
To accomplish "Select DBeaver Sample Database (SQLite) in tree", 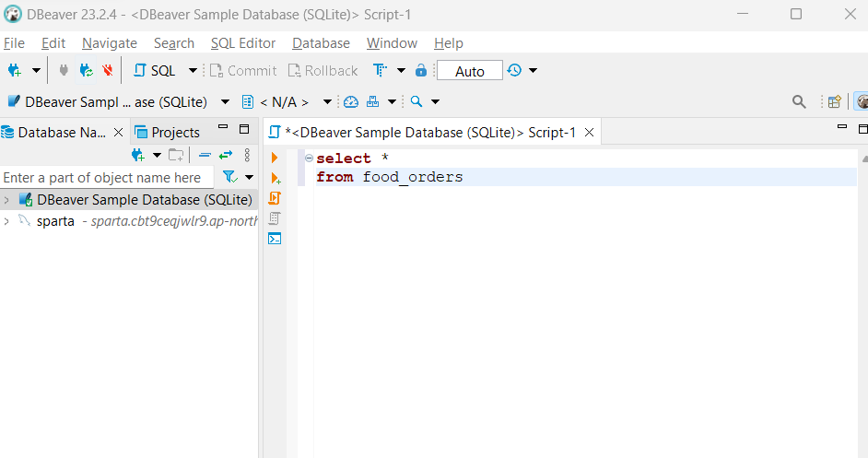I will click(145, 199).
